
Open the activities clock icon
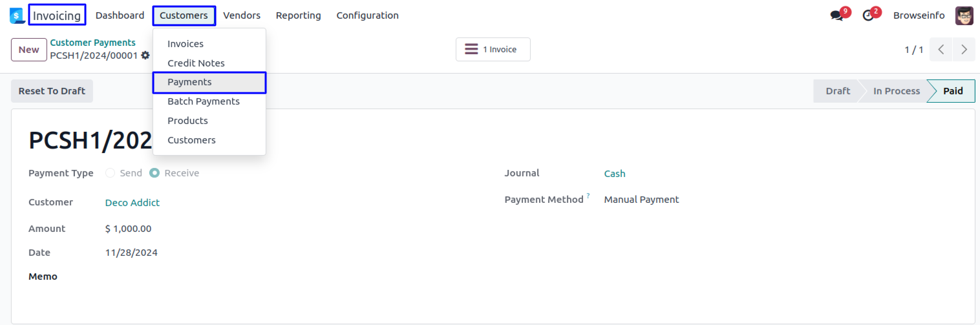[x=868, y=16]
